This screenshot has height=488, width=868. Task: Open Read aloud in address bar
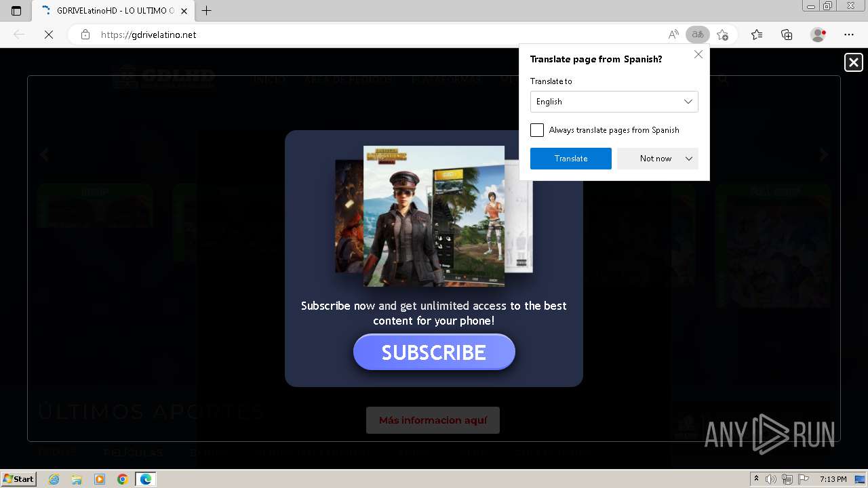(x=673, y=35)
